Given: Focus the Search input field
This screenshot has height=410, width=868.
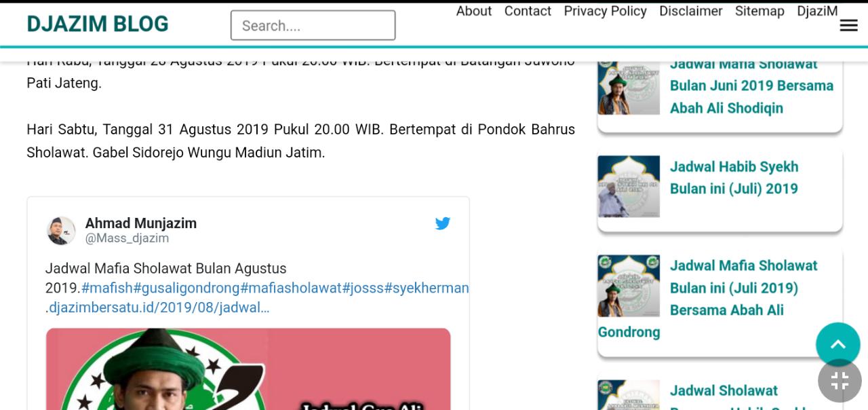Looking at the screenshot, I should [x=313, y=26].
